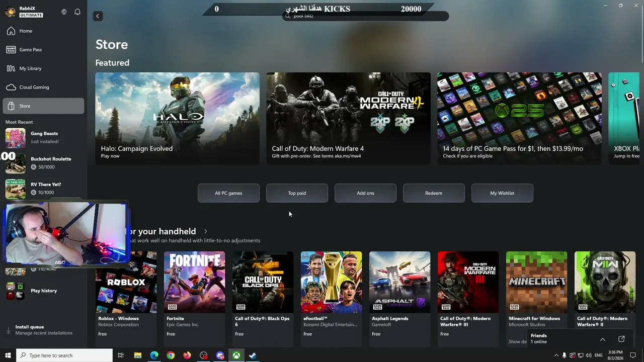Viewport: 644px width, 362px height.
Task: Click the Redeem button
Action: pos(434,193)
